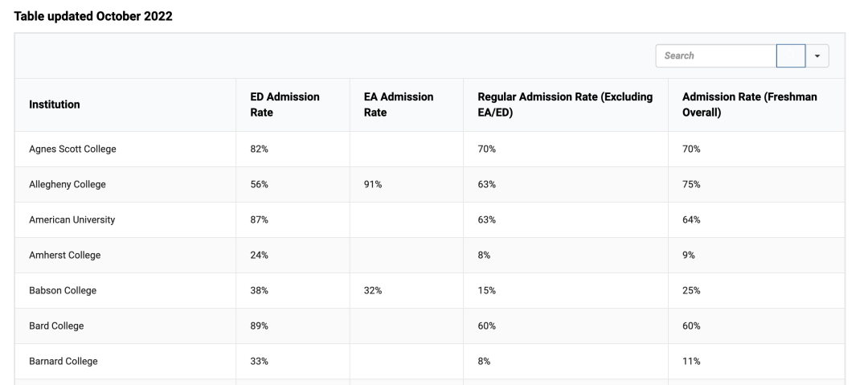The width and height of the screenshot is (868, 385).
Task: Click Amherst's 24% ED admission cell
Action: (x=259, y=256)
